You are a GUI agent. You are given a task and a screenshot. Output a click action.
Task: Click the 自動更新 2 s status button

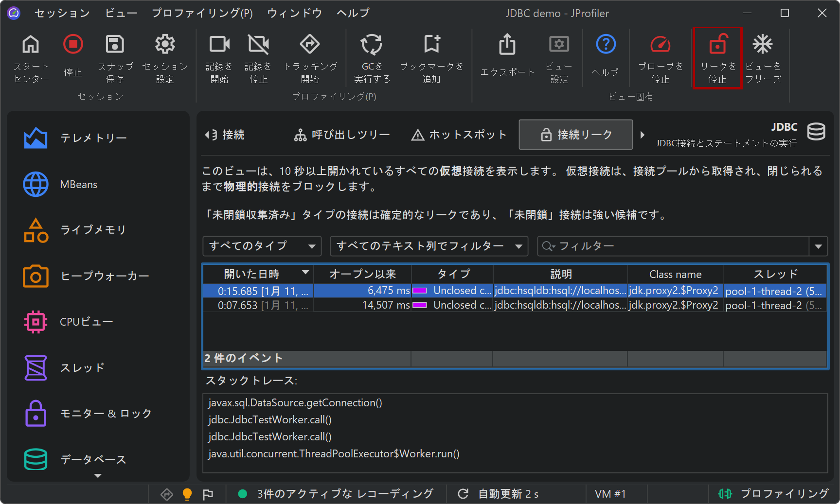pyautogui.click(x=499, y=494)
